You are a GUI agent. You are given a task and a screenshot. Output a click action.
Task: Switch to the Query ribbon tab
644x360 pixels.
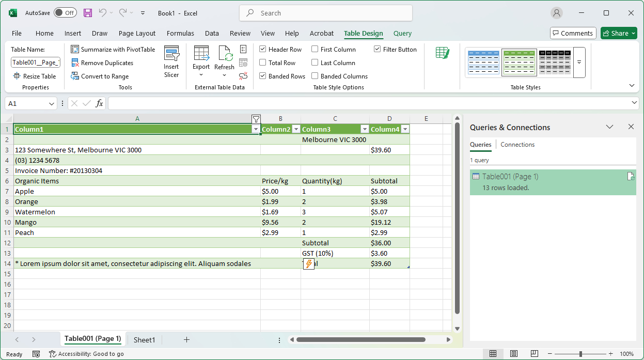402,33
